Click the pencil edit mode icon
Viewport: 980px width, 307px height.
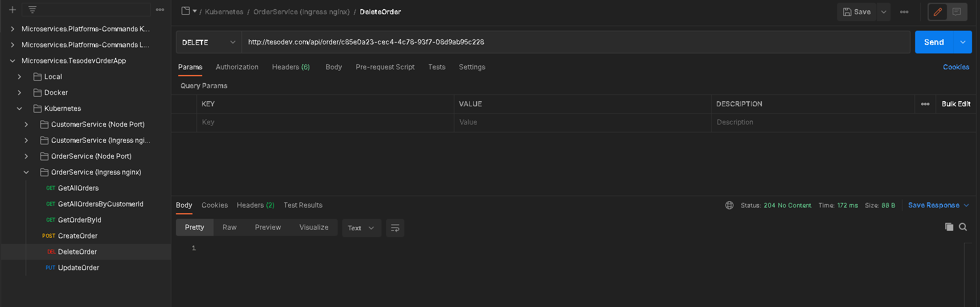(938, 12)
